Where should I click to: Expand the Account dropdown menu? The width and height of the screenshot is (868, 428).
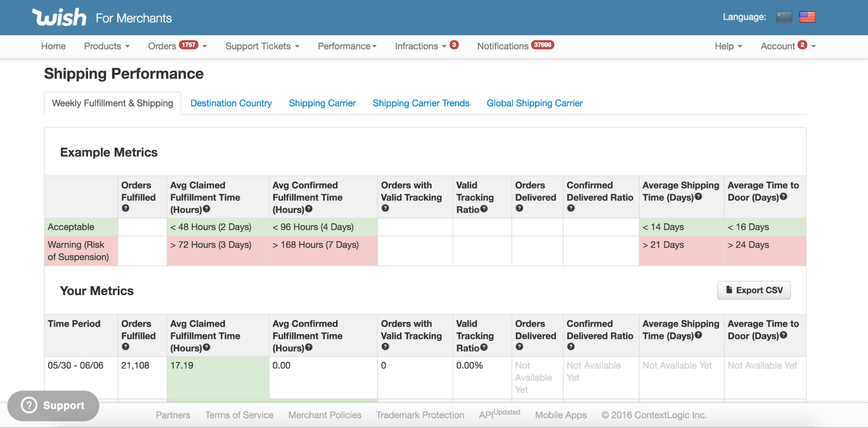(x=788, y=46)
